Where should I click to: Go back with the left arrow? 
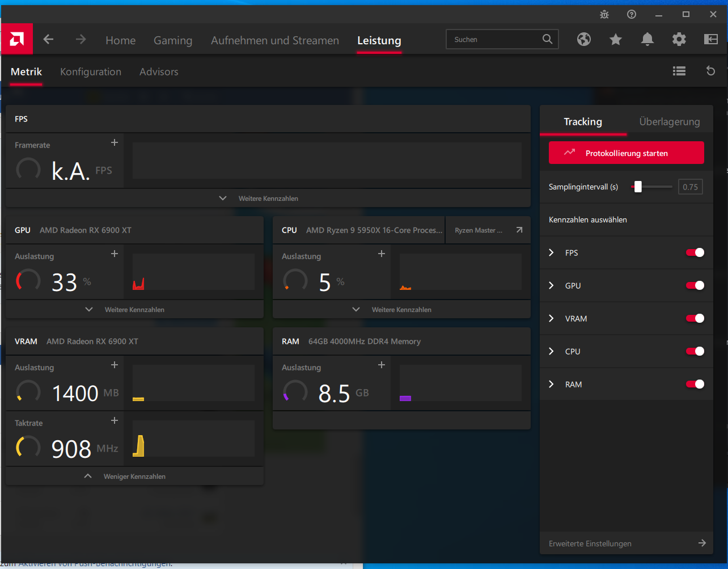click(x=49, y=39)
